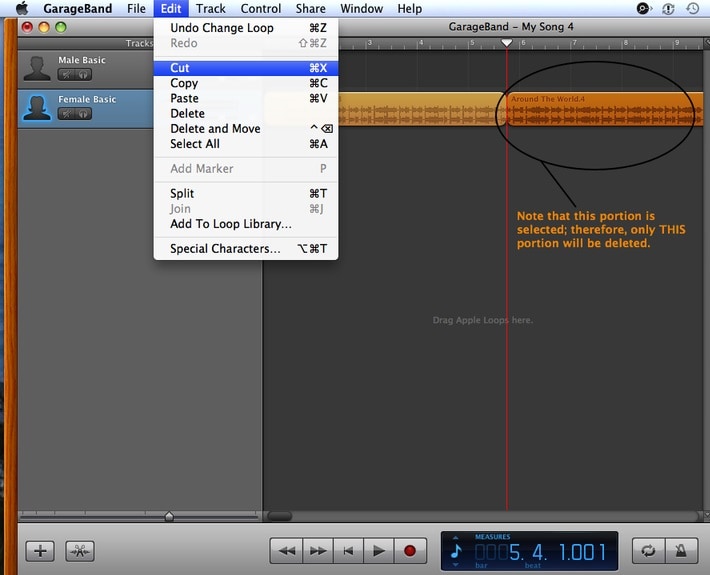The height and width of the screenshot is (575, 710).
Task: Click the Female Basic track silhouette icon
Action: coord(37,108)
